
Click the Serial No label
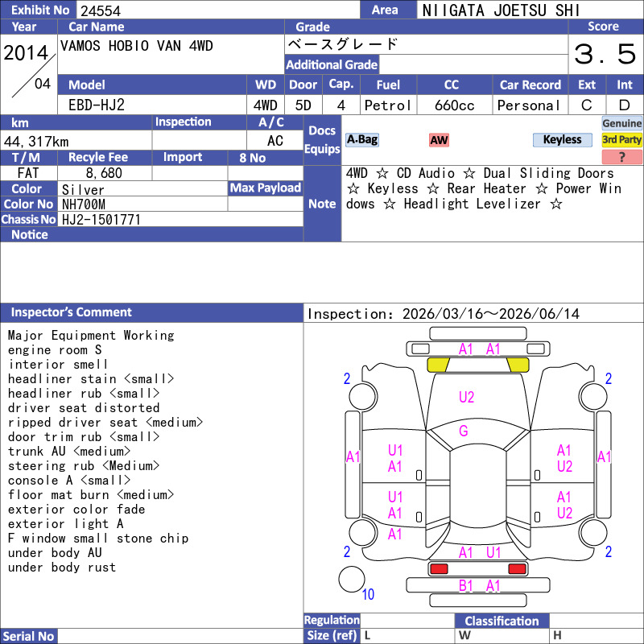tap(28, 636)
